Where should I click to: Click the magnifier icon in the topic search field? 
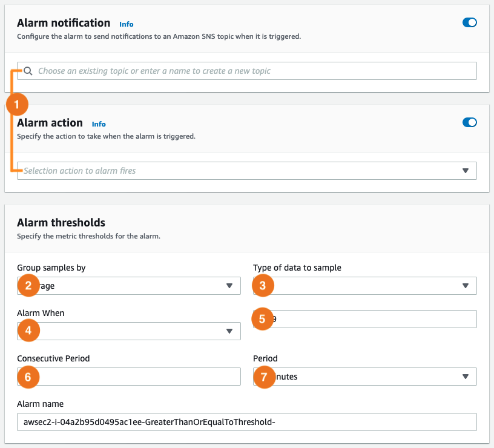[x=28, y=71]
